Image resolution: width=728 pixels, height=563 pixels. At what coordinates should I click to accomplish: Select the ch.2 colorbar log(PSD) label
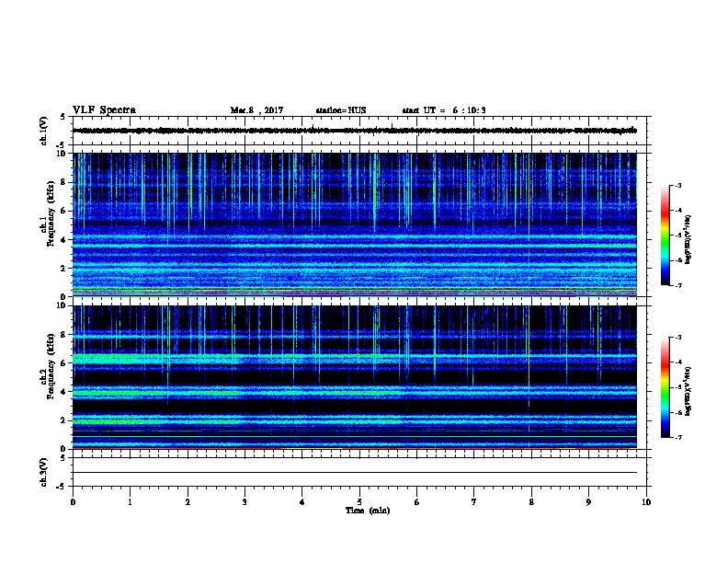688,391
